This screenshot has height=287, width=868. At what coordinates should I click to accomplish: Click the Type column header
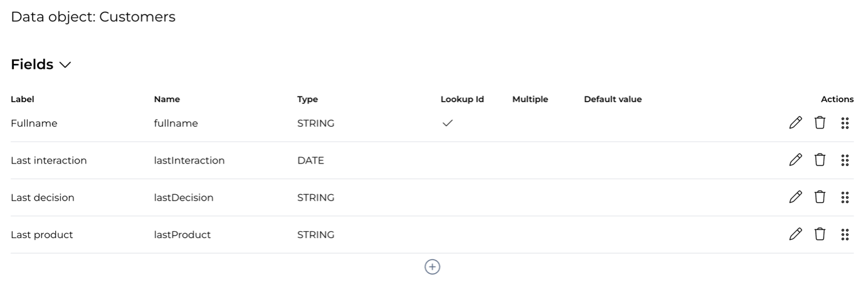[x=307, y=99]
